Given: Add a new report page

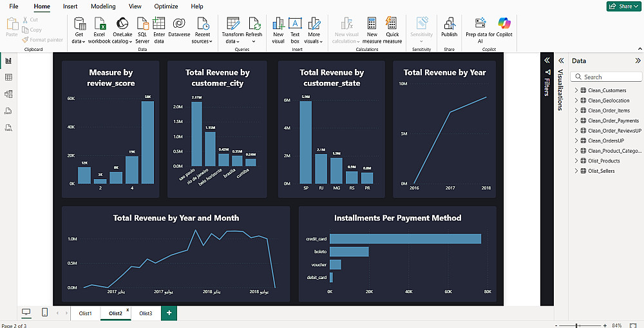Looking at the screenshot, I should coord(169,313).
